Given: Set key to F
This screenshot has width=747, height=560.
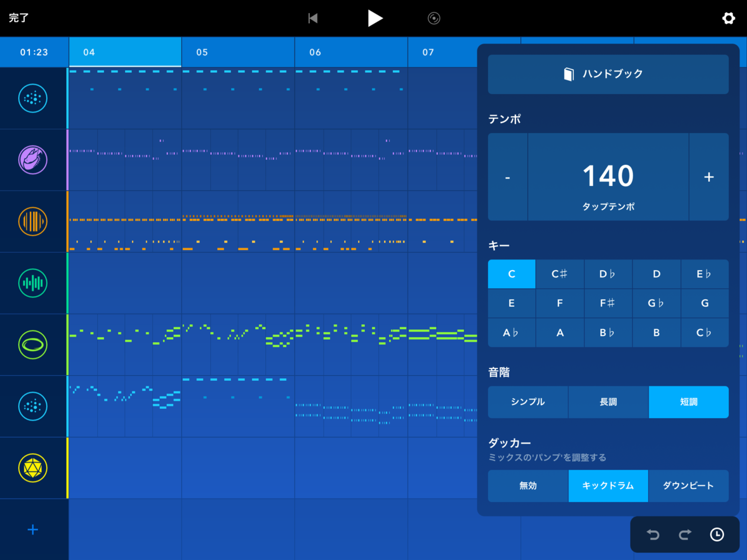Looking at the screenshot, I should click(x=560, y=304).
